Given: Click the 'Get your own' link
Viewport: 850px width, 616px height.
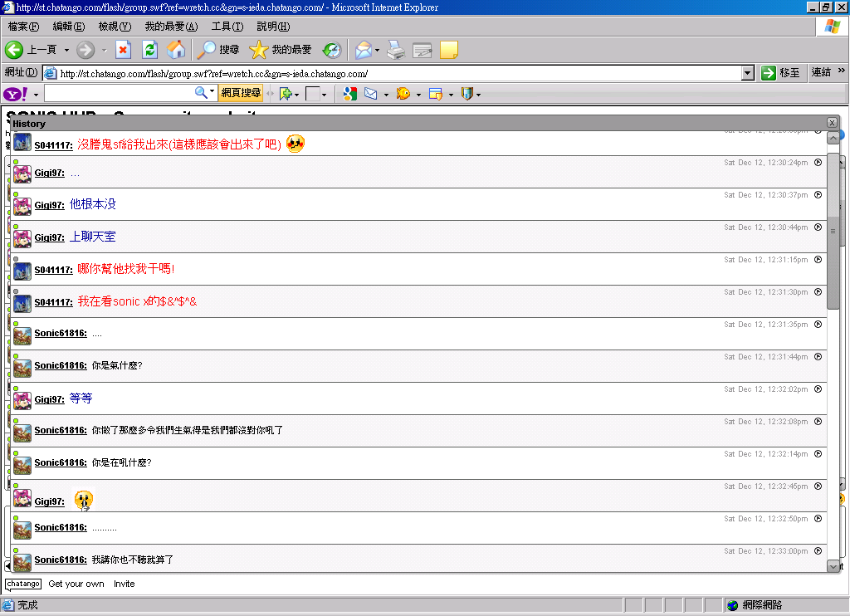Looking at the screenshot, I should point(76,584).
